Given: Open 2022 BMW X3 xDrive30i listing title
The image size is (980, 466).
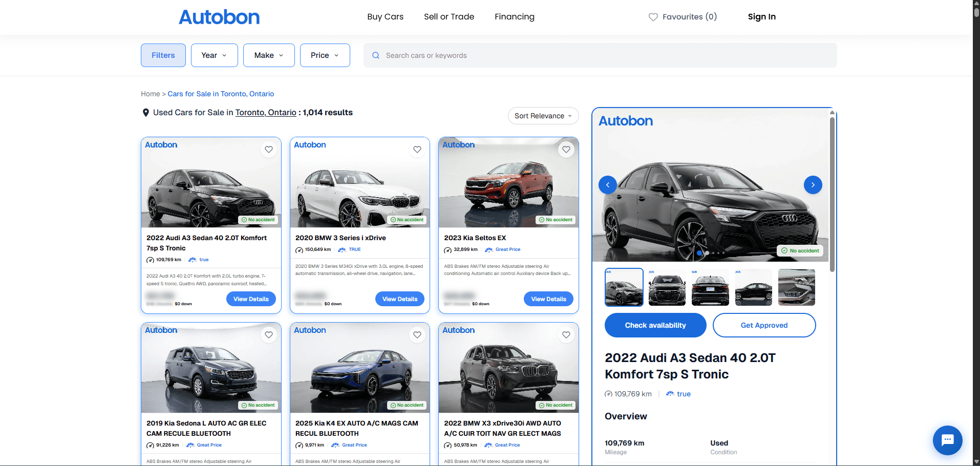Looking at the screenshot, I should (502, 428).
